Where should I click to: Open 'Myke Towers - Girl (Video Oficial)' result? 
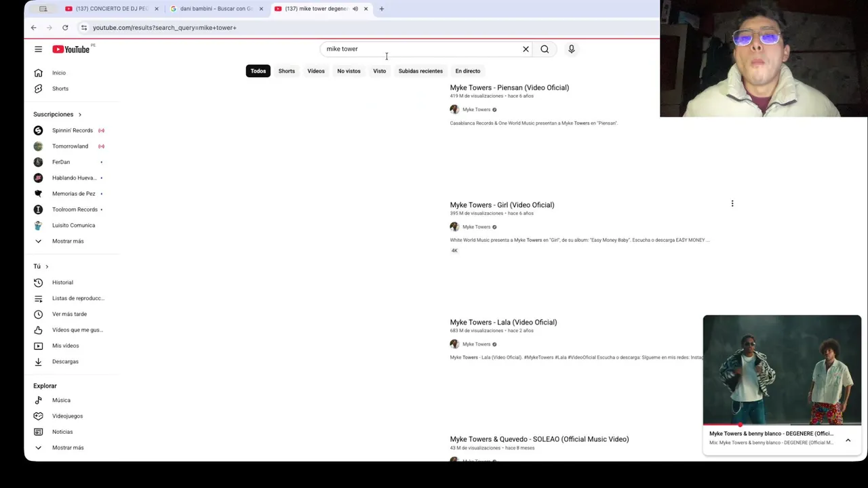pos(502,205)
